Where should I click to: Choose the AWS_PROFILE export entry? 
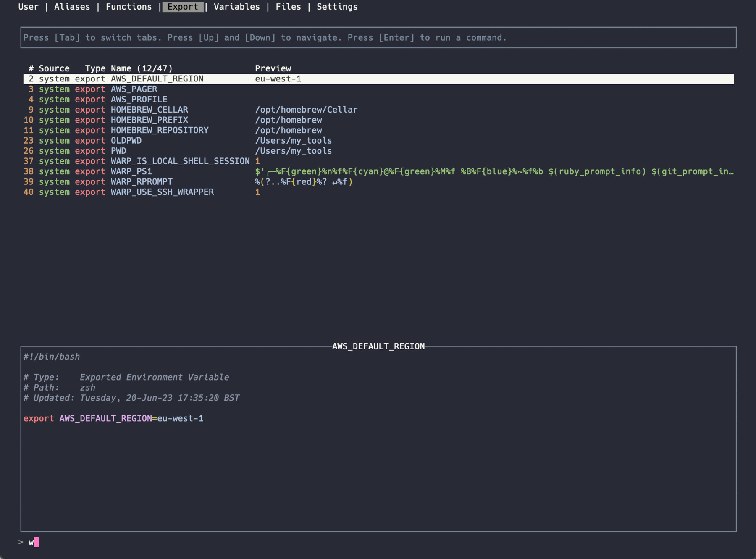[x=139, y=100]
